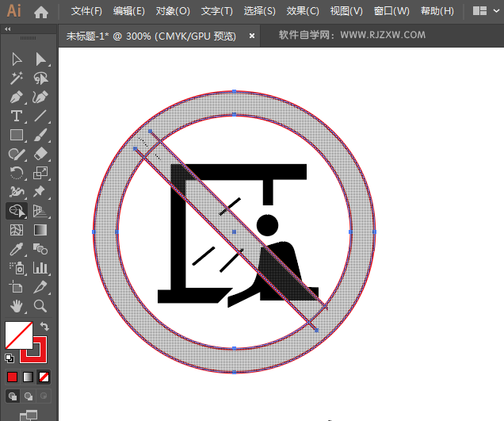
Task: Enable Draw Normal mode
Action: tap(13, 396)
